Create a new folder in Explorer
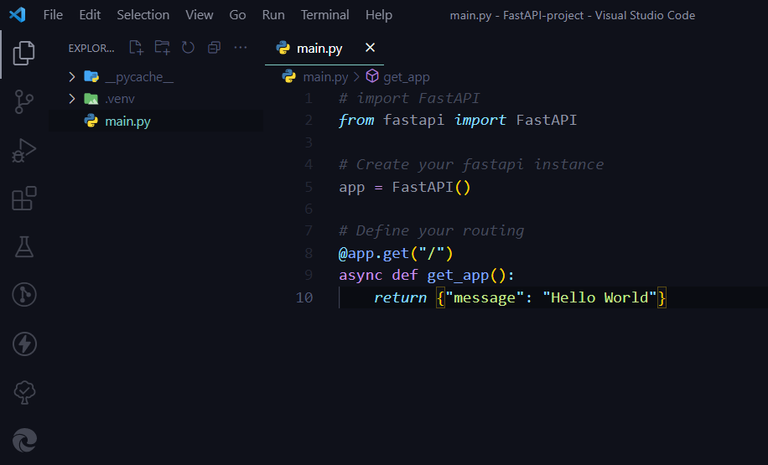The height and width of the screenshot is (465, 768). point(162,48)
